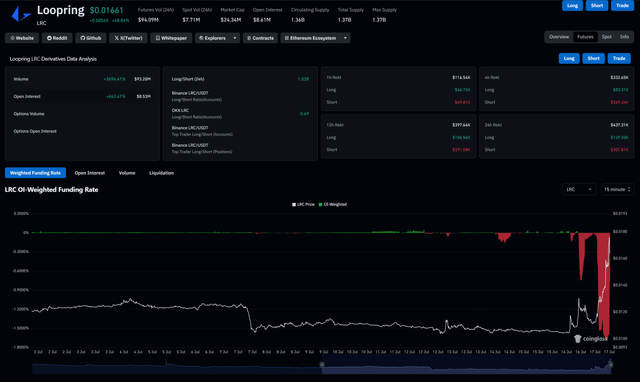Click the Short button in the page header

click(x=597, y=5)
